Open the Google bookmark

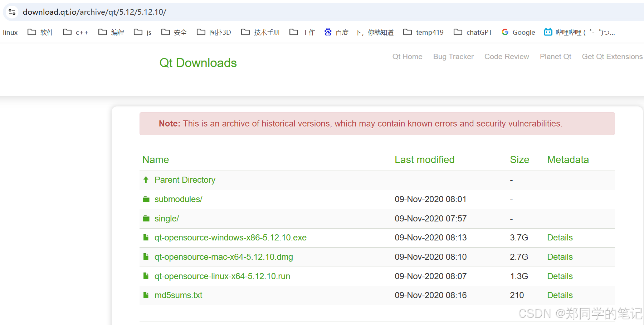click(x=518, y=32)
